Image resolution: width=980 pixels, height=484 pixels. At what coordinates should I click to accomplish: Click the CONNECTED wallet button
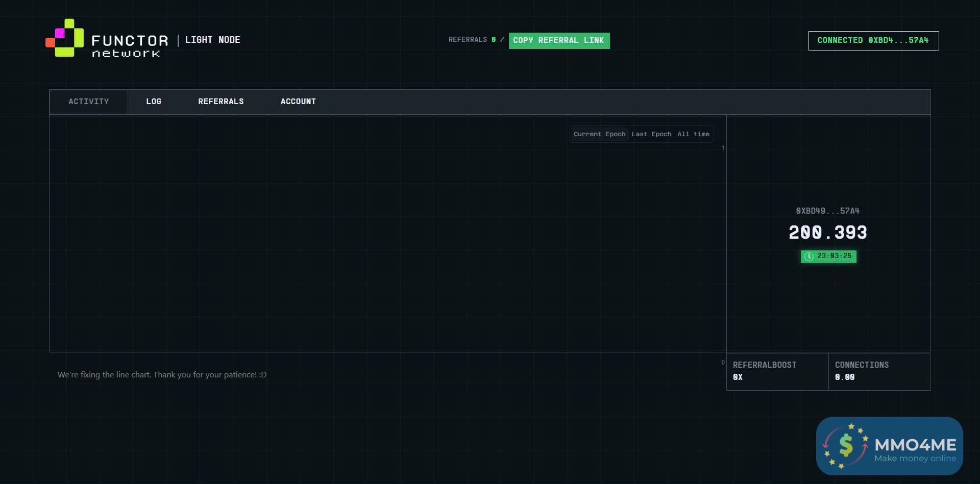(x=873, y=41)
